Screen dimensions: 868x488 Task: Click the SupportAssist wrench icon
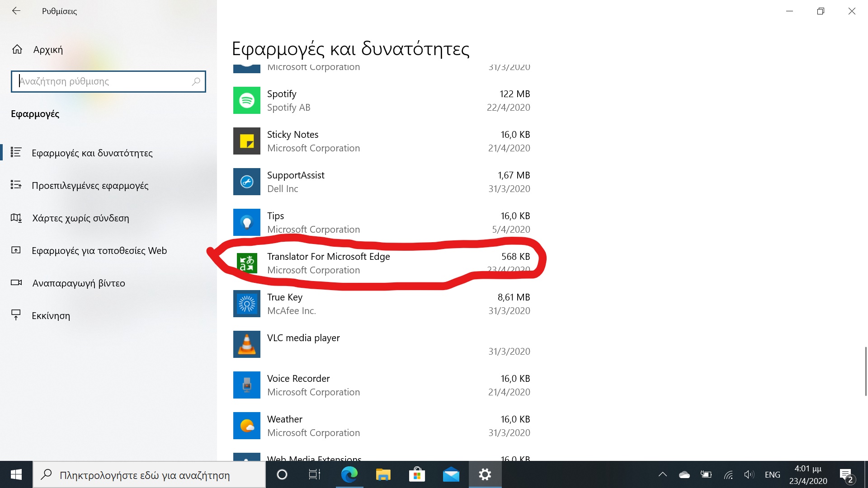coord(246,182)
